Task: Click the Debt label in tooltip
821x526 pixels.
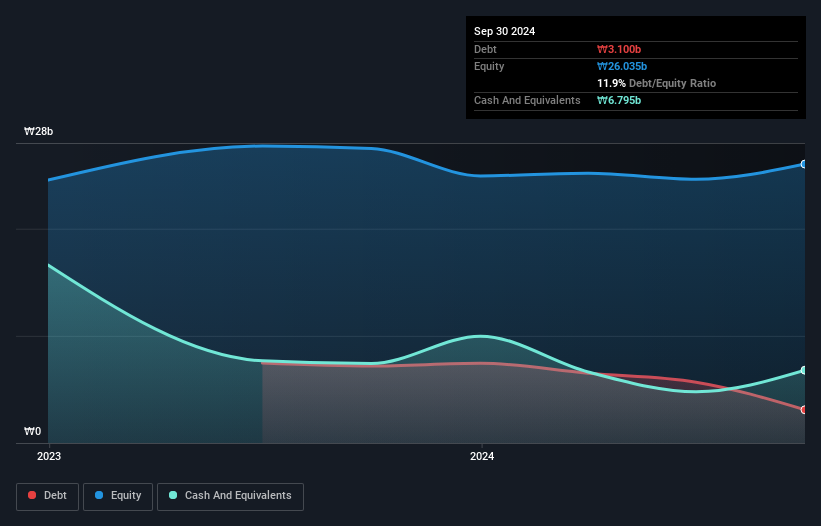Action: tap(485, 49)
